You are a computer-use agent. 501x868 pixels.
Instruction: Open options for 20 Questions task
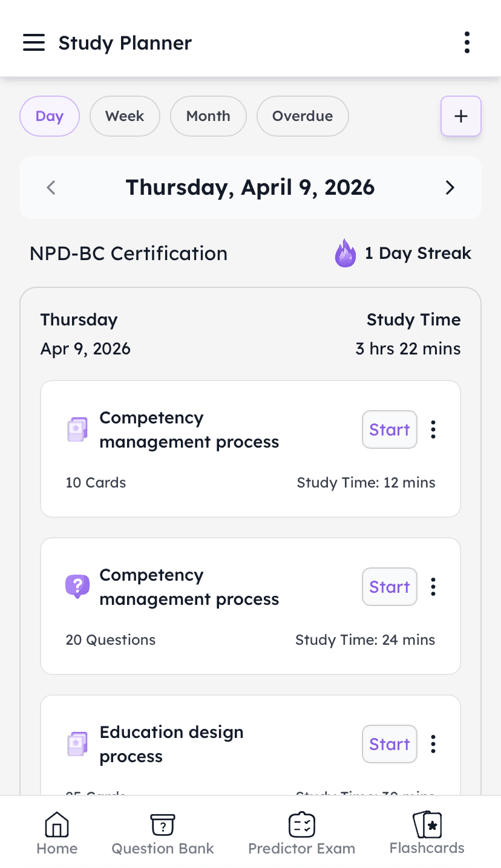(433, 587)
